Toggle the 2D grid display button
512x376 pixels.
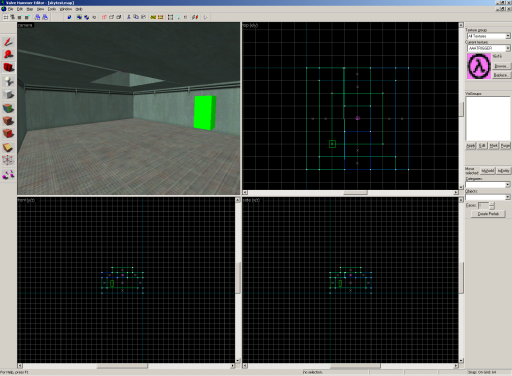(6, 17)
